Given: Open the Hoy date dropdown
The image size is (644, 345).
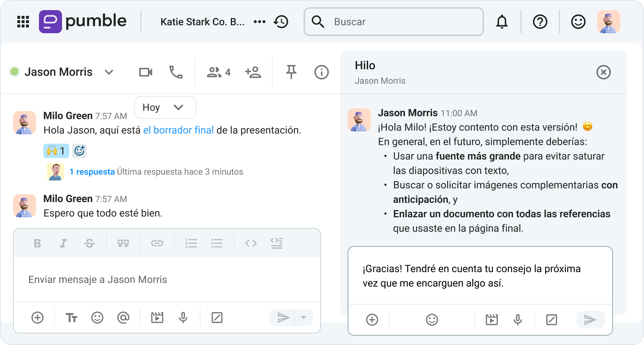Looking at the screenshot, I should (165, 107).
